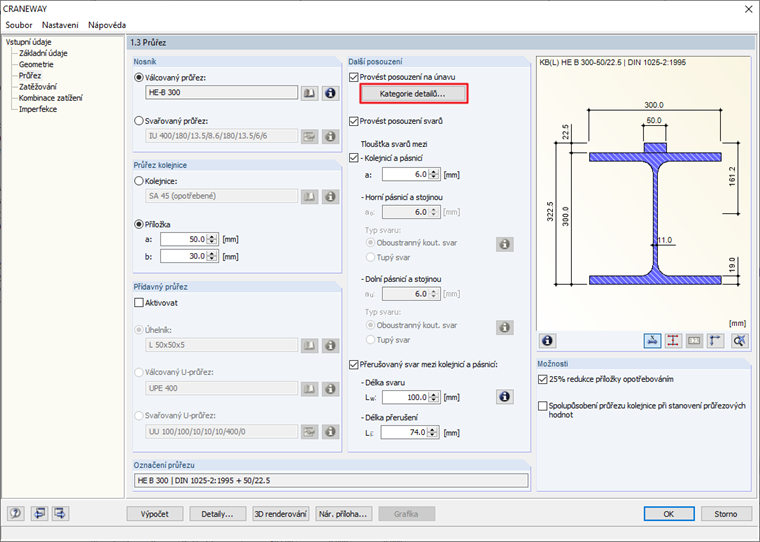This screenshot has width=760, height=542.
Task: Open help icon at bottom left
Action: (16, 513)
